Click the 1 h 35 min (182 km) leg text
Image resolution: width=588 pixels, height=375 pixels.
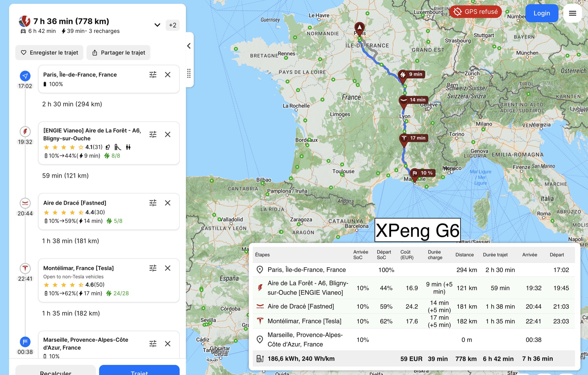[x=71, y=313]
